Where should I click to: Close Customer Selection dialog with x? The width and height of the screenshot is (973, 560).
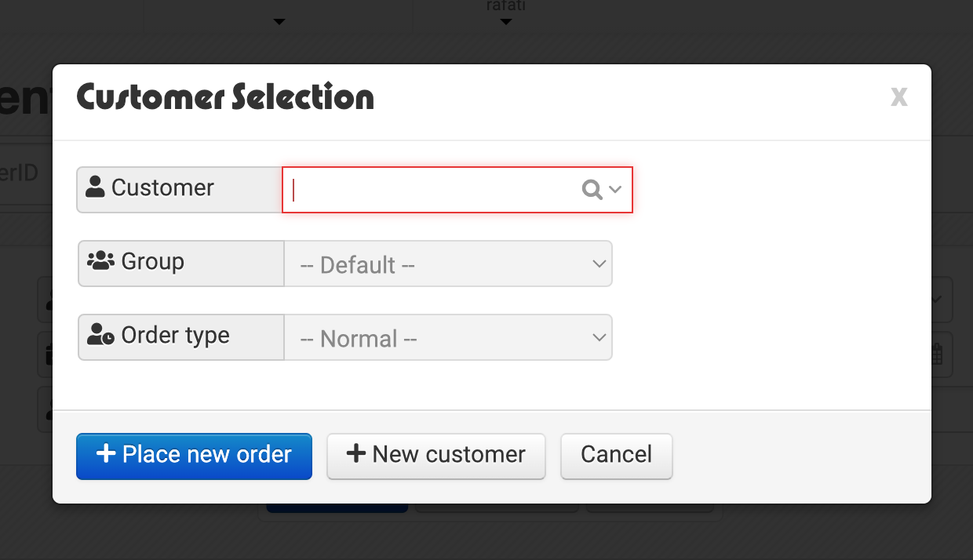click(899, 97)
